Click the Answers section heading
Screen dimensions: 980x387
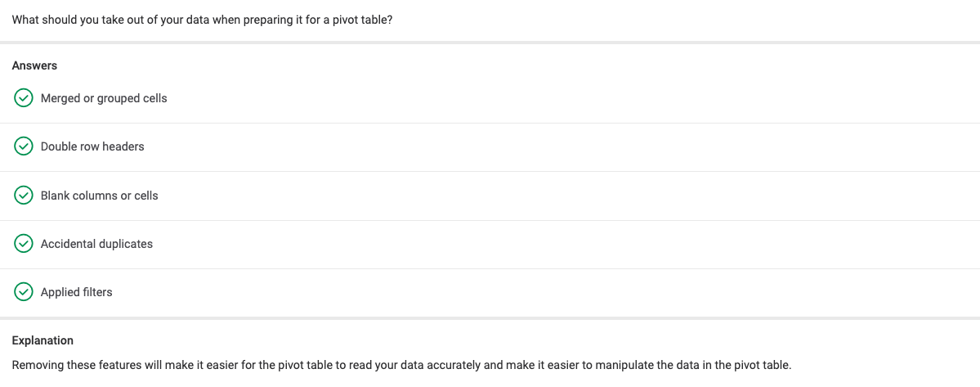[35, 65]
